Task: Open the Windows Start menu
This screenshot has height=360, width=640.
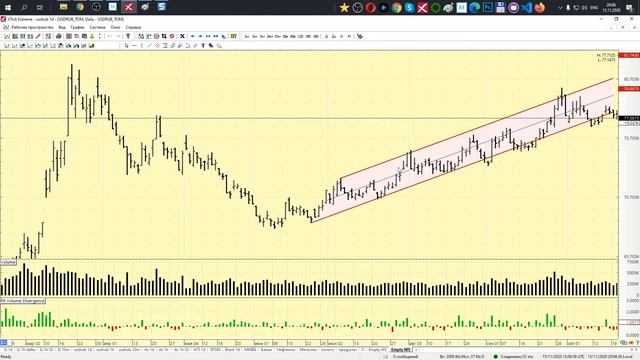Action: pos(8,7)
